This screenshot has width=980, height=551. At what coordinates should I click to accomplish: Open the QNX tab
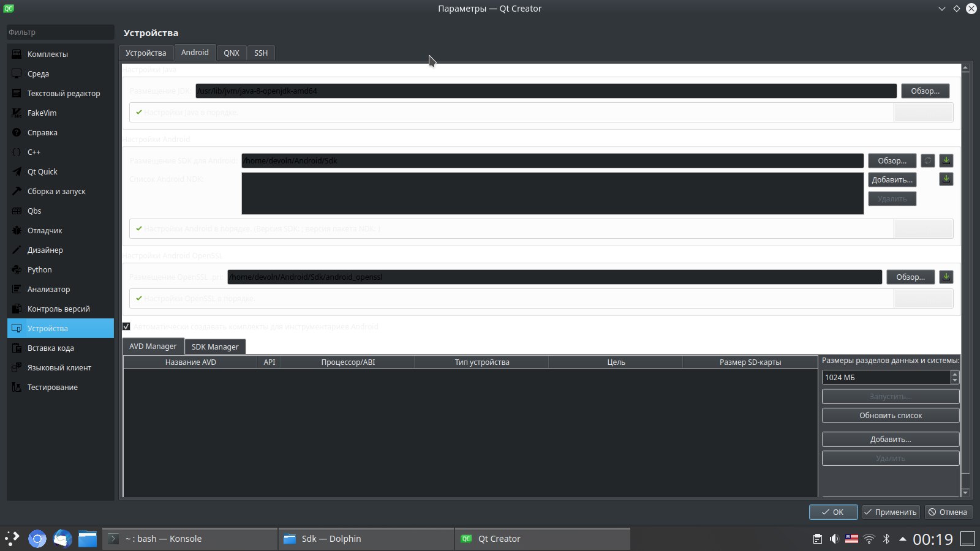coord(232,53)
